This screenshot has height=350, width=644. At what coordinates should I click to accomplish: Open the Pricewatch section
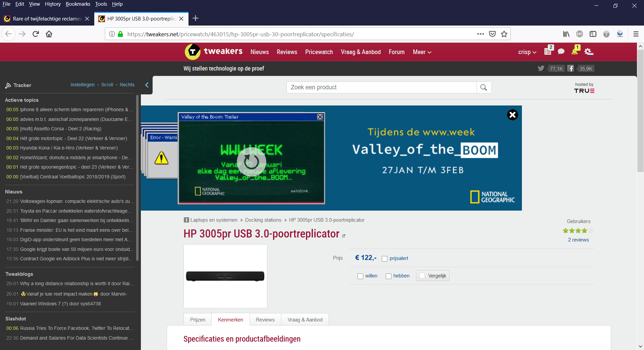click(x=319, y=52)
